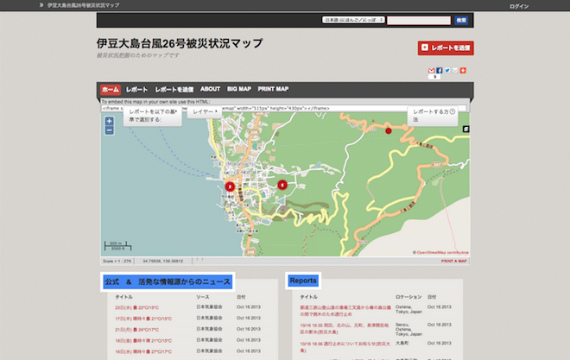Click the Scale = 1 : 27K text
Screen dimensions: 570x360
[117, 261]
